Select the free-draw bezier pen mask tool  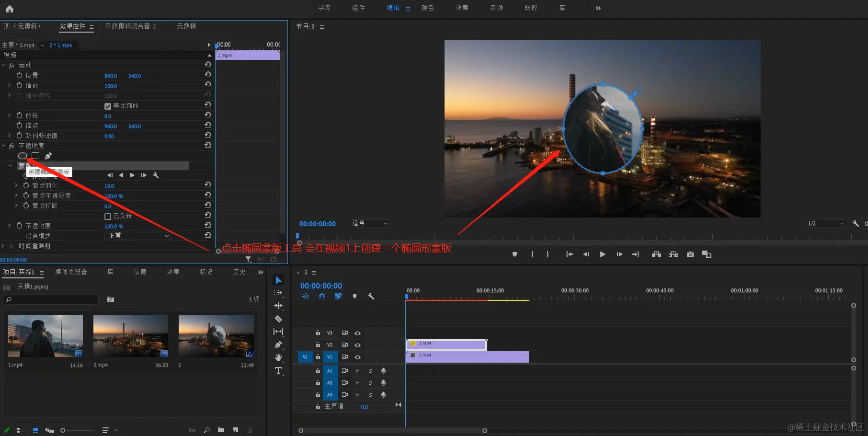click(48, 156)
